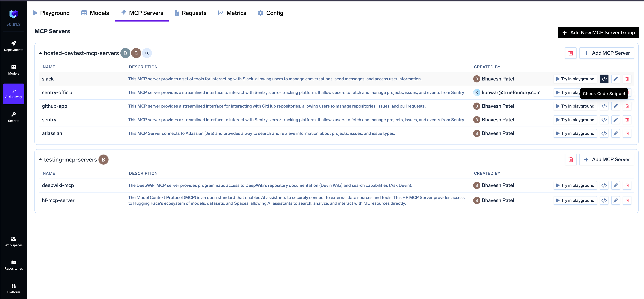
Task: Try deepwiki-mcp in playground
Action: pyautogui.click(x=575, y=185)
